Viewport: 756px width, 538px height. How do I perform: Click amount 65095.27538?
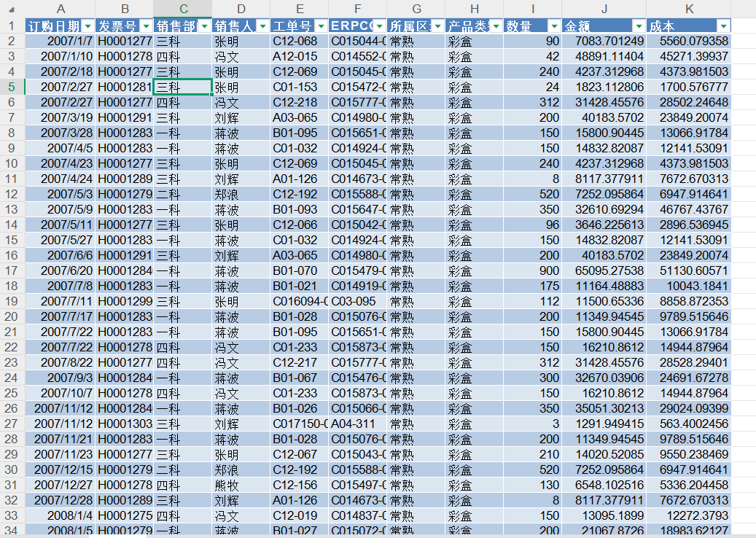click(604, 271)
